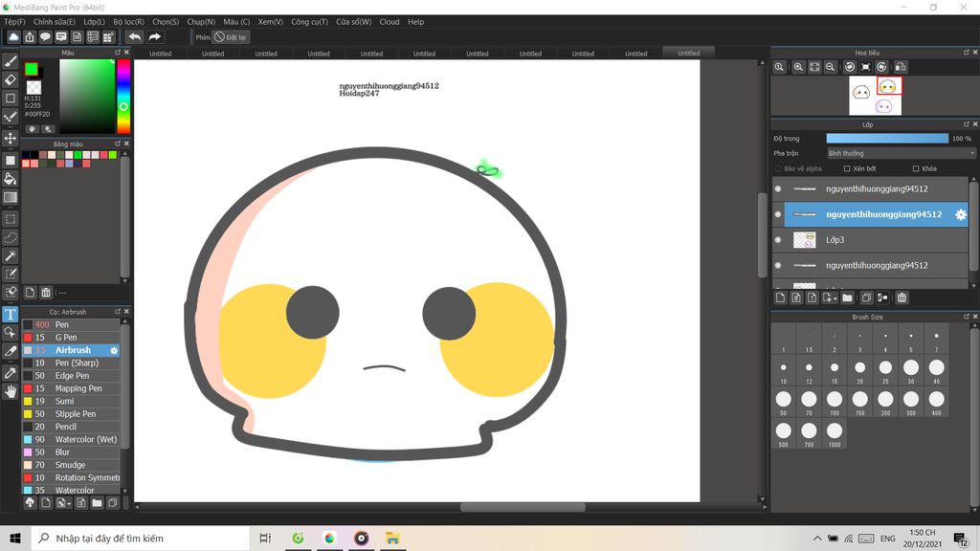The width and height of the screenshot is (980, 551).
Task: Select the Text tool
Action: point(11,314)
